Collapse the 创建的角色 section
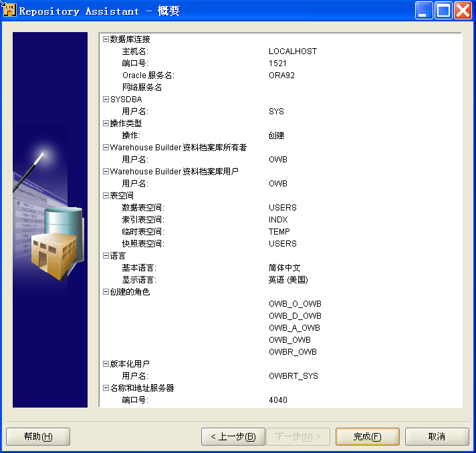The height and width of the screenshot is (453, 476). [x=106, y=292]
